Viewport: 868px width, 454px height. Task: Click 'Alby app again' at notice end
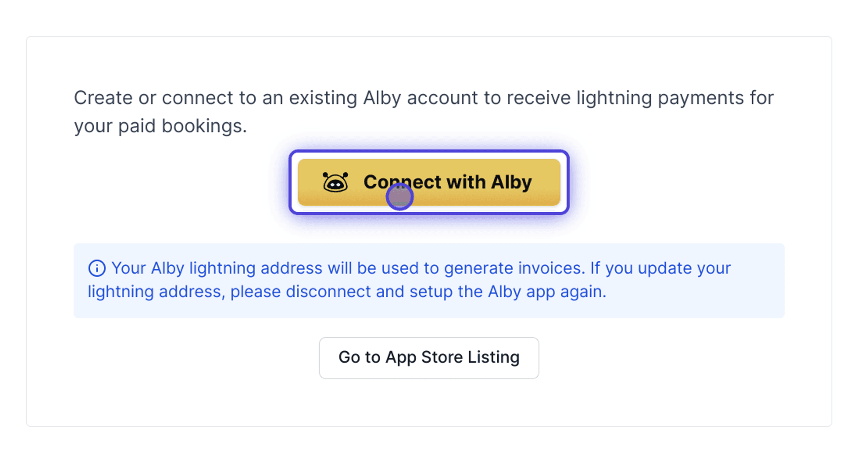(547, 292)
